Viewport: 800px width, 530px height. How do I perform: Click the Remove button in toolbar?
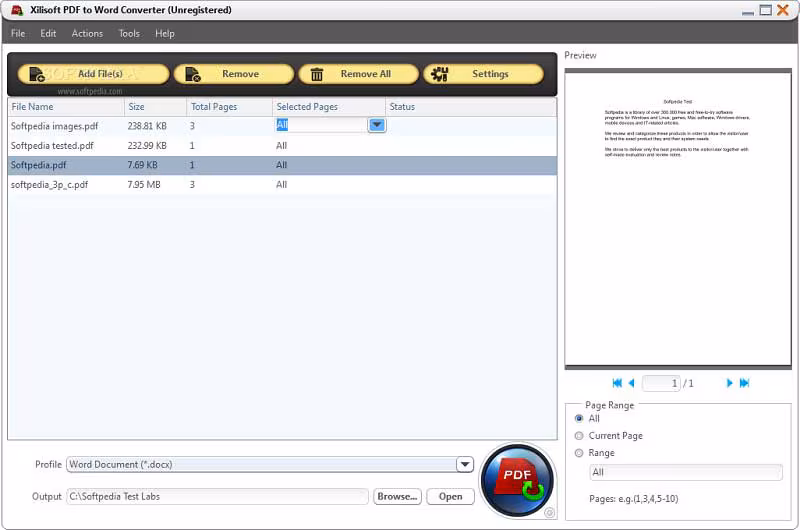click(234, 74)
